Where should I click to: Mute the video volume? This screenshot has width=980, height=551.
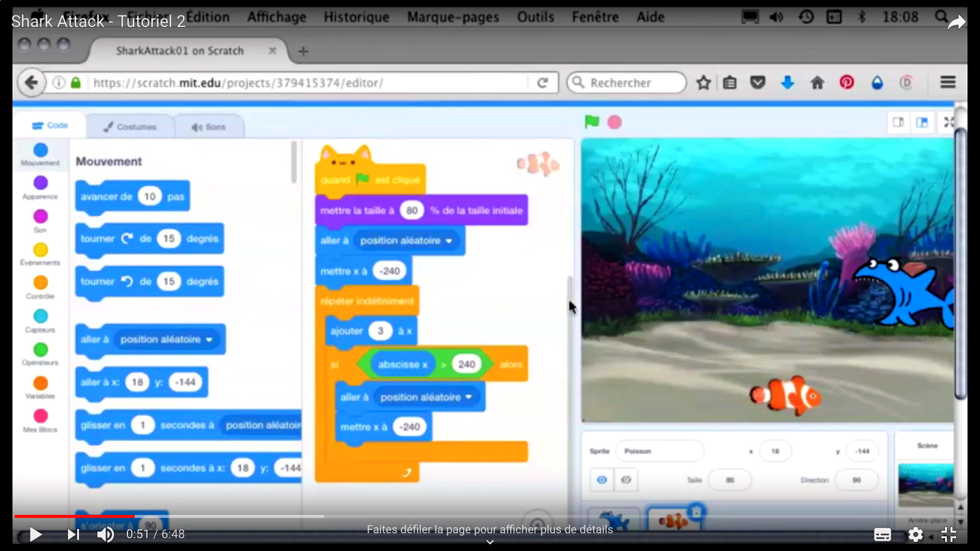pyautogui.click(x=105, y=534)
